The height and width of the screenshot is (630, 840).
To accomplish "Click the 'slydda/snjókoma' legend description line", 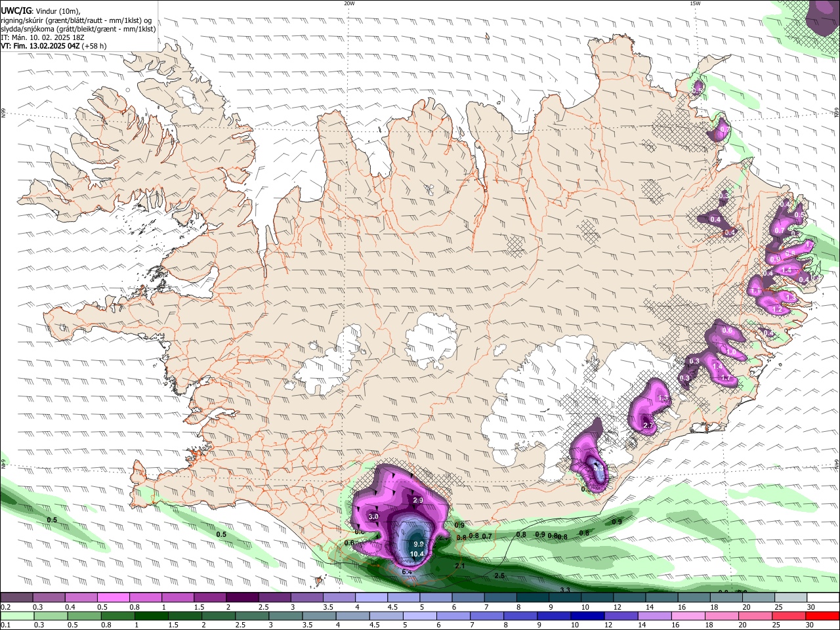I will click(x=78, y=29).
